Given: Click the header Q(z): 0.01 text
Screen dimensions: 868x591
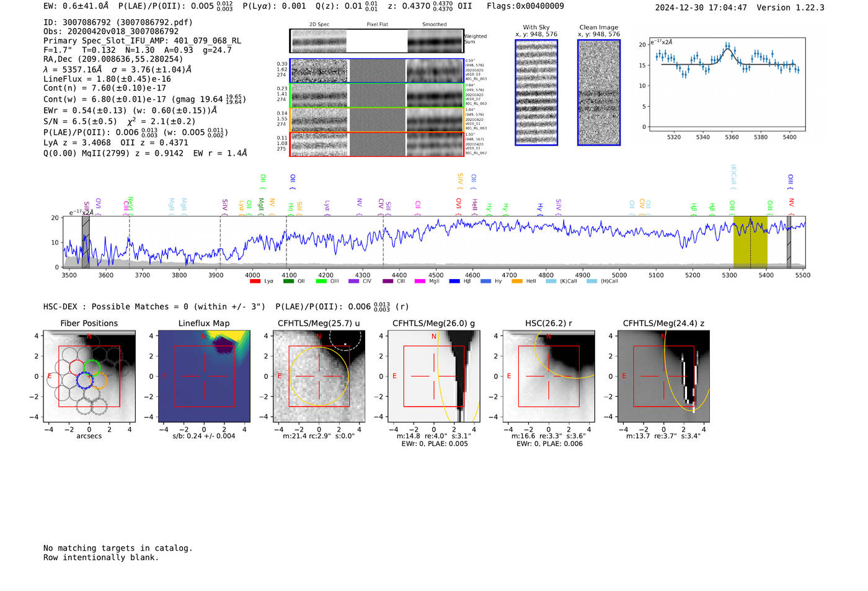Looking at the screenshot, I should click(x=347, y=6).
